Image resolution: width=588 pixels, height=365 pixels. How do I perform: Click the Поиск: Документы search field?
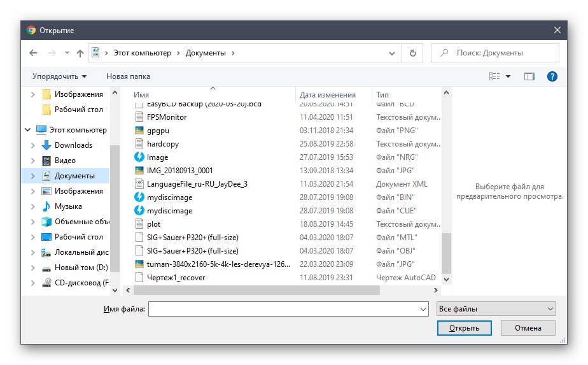pyautogui.click(x=495, y=53)
